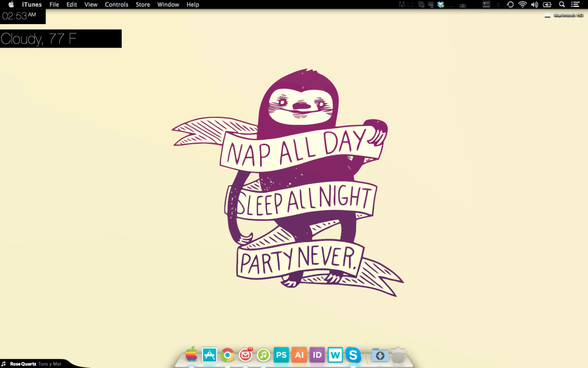Open Skype from the dock
Image resolution: width=588 pixels, height=368 pixels.
(x=353, y=355)
